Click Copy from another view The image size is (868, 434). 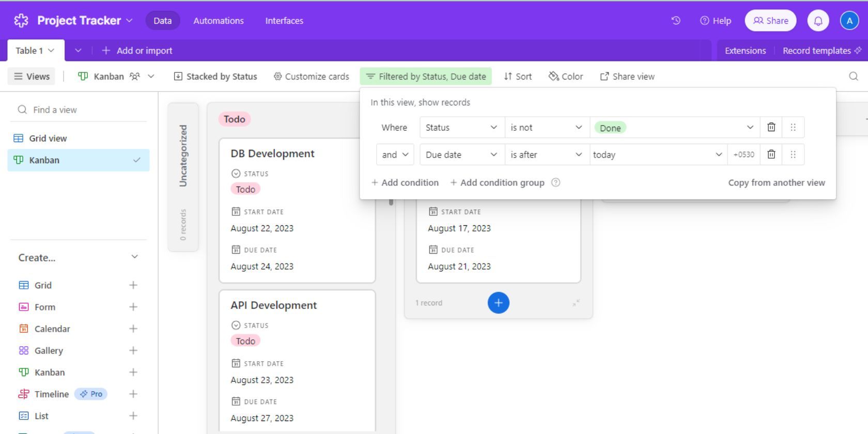776,182
